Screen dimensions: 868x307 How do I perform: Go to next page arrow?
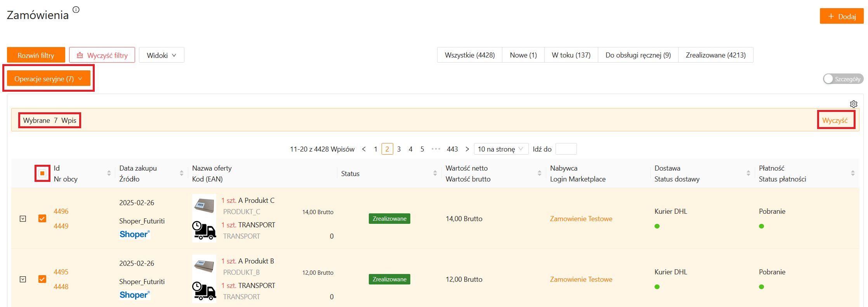click(x=467, y=149)
